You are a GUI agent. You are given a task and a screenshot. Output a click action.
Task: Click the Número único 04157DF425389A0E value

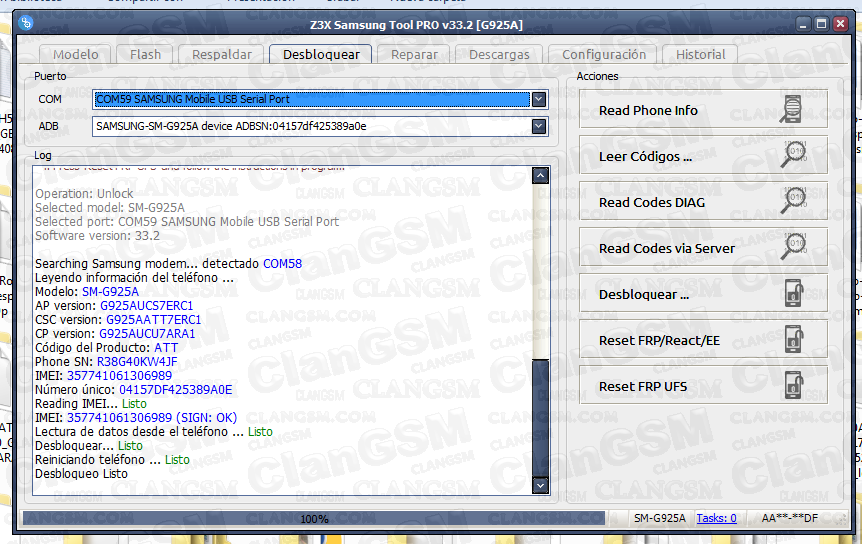[175, 390]
